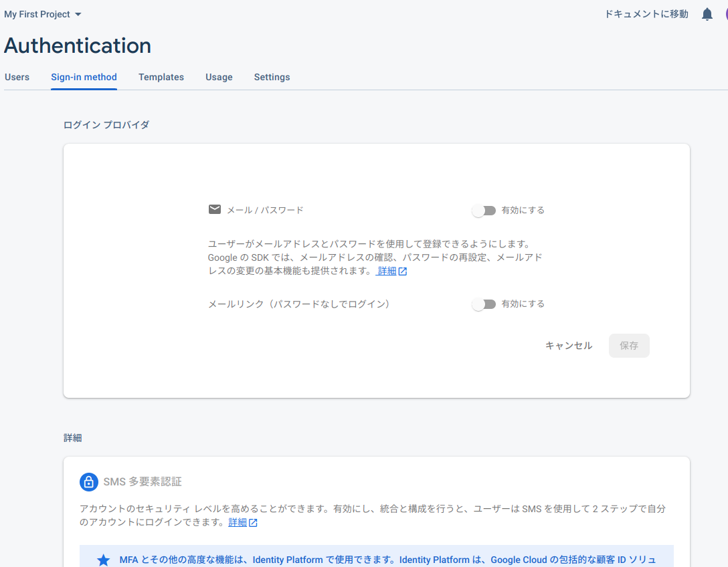Viewport: 728px width, 567px height.
Task: Select the Sign-in method tab
Action: 84,77
